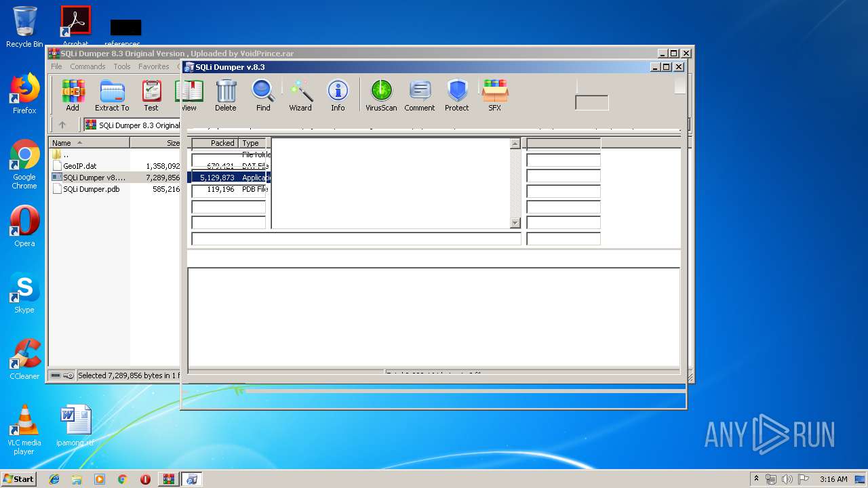Image resolution: width=868 pixels, height=488 pixels.
Task: Open the Favorites menu
Action: (154, 66)
